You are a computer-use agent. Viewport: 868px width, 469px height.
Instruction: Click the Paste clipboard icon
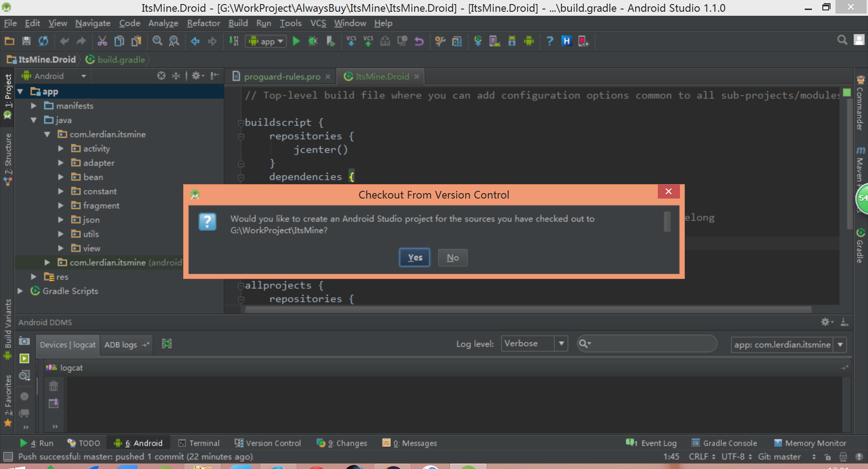[136, 41]
